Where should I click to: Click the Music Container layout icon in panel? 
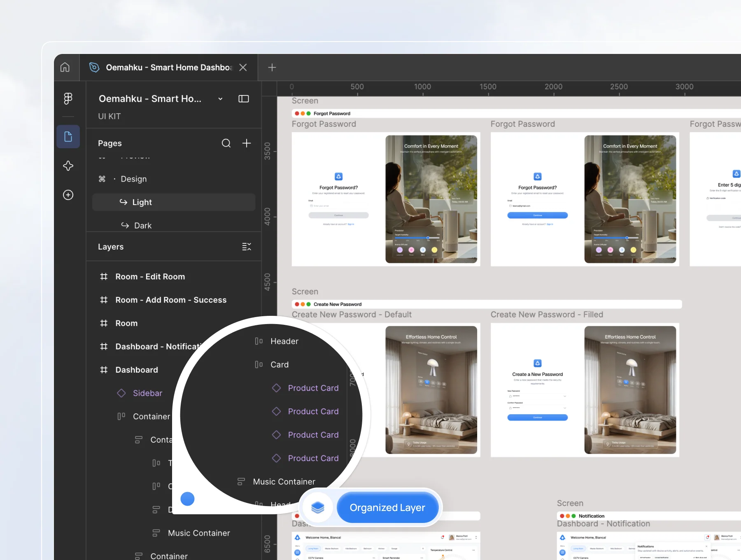pyautogui.click(x=156, y=533)
